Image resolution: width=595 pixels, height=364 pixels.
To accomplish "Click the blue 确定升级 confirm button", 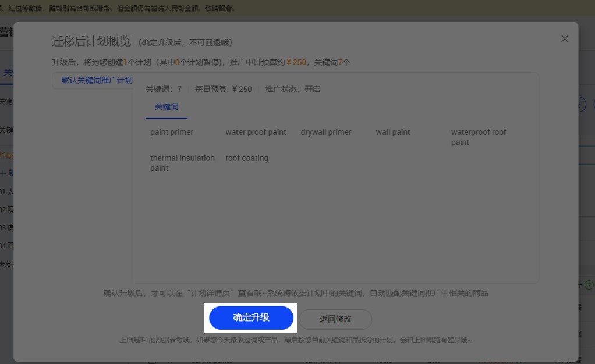I will pyautogui.click(x=251, y=318).
